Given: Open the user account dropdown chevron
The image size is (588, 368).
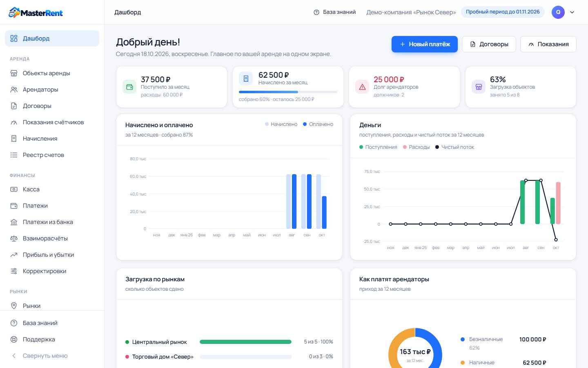Looking at the screenshot, I should tap(572, 12).
